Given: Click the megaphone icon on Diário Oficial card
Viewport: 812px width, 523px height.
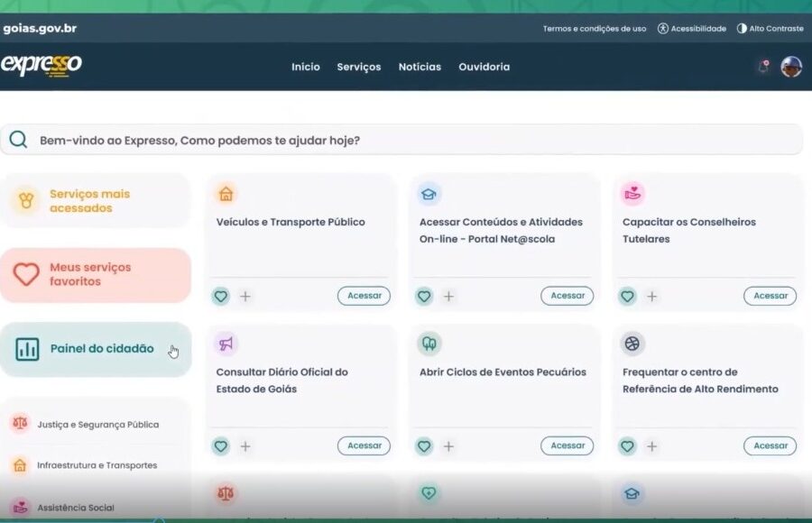Looking at the screenshot, I should pos(226,344).
